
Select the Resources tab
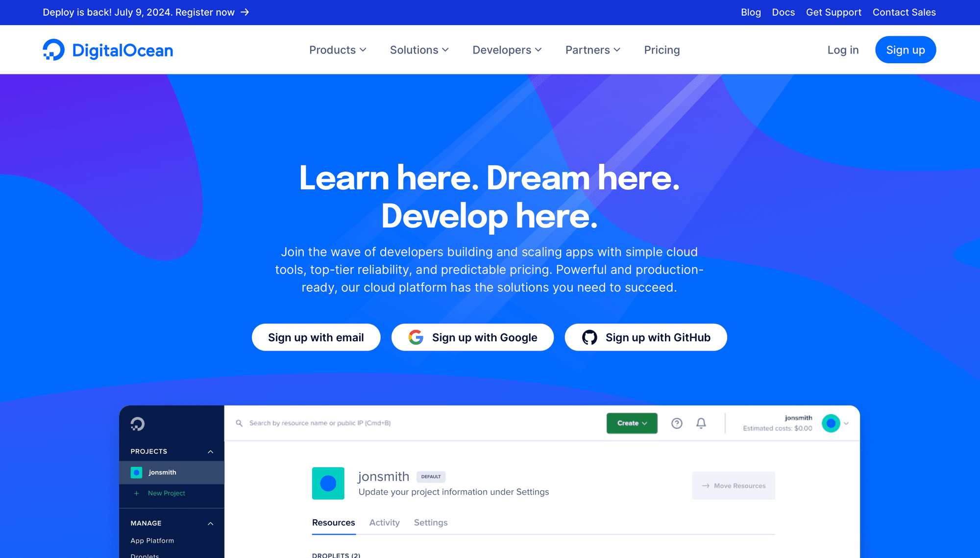333,522
